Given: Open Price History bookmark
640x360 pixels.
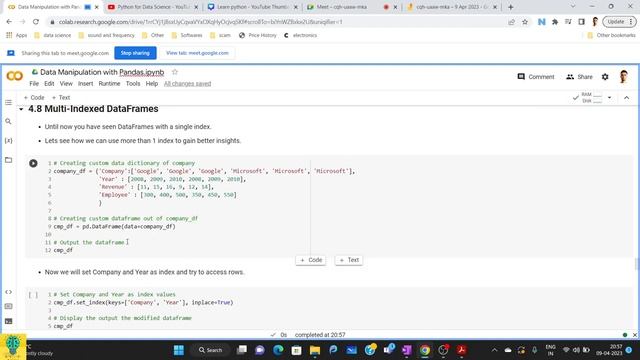Looking at the screenshot, I should 258,36.
